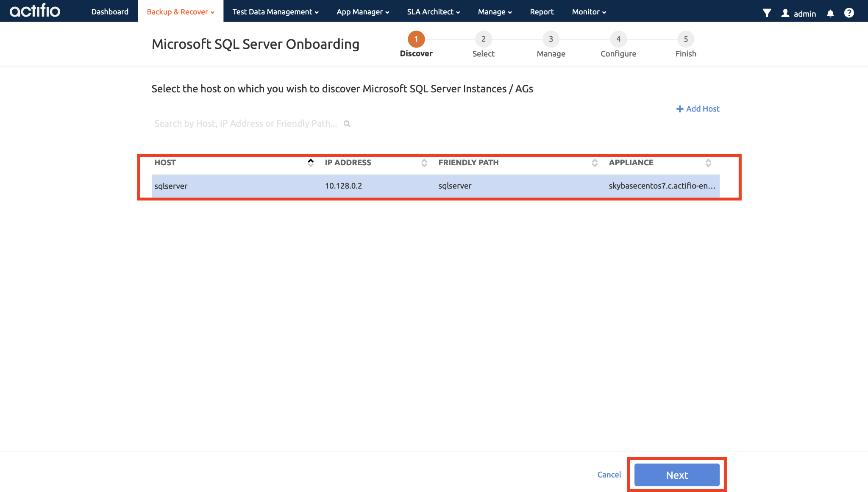
Task: Click the 10.128.0.2 IP address cell
Action: click(x=343, y=186)
